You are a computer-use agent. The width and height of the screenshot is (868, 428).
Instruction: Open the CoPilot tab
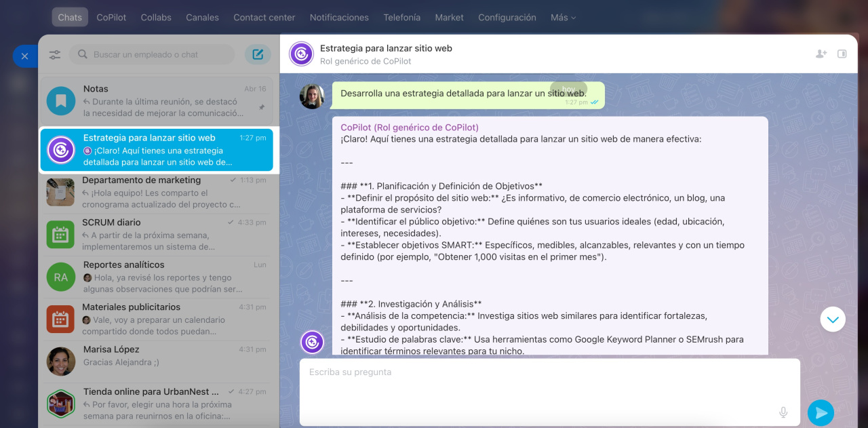(x=111, y=17)
